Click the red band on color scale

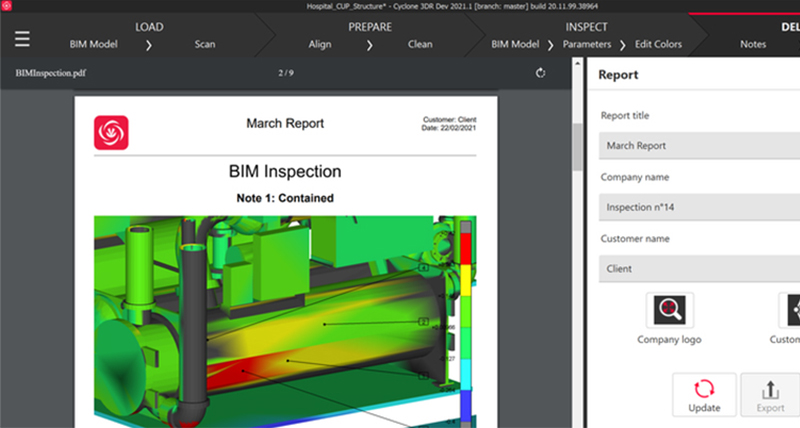tap(464, 250)
